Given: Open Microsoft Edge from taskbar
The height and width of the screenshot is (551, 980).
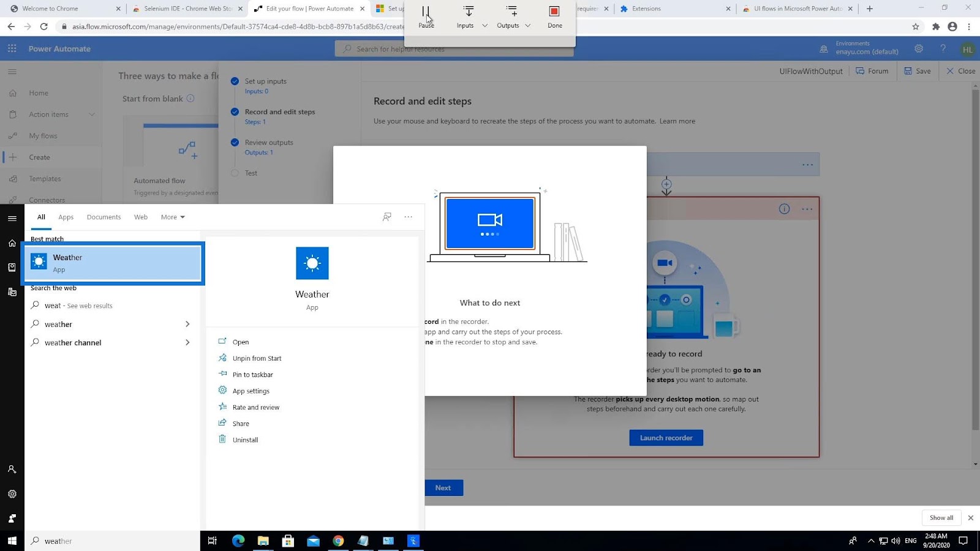Looking at the screenshot, I should [x=238, y=541].
